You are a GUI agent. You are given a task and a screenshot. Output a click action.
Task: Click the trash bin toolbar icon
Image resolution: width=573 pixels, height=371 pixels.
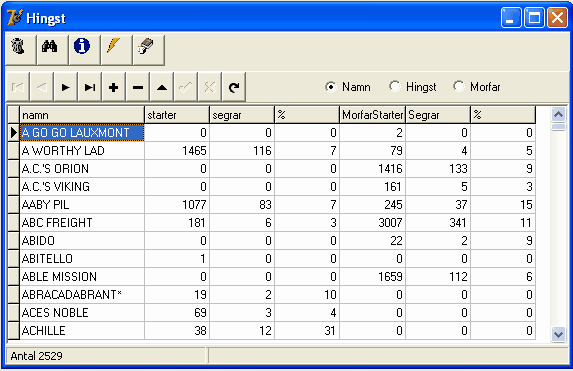click(21, 50)
